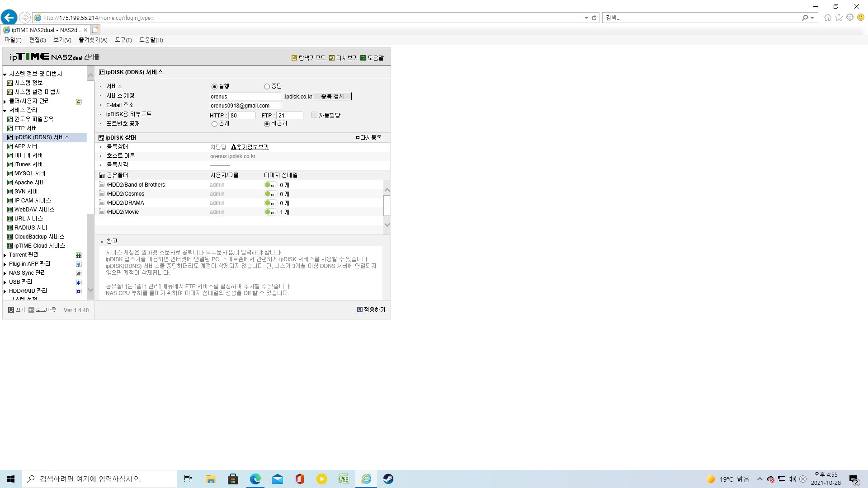Select the 공개 port disclosure radio
Image resolution: width=868 pixels, height=488 pixels.
(214, 124)
